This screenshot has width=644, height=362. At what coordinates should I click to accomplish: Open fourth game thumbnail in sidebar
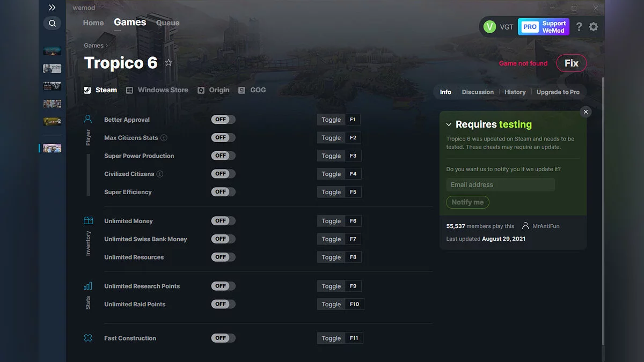52,104
